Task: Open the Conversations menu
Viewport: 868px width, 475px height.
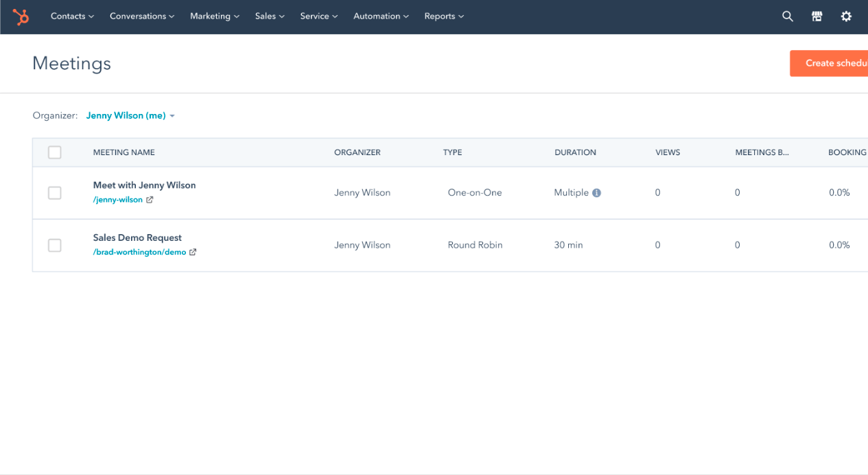Action: tap(142, 16)
